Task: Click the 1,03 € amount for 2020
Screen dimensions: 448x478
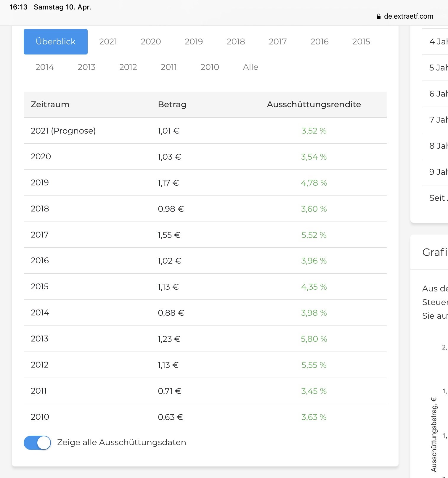Action: (169, 157)
